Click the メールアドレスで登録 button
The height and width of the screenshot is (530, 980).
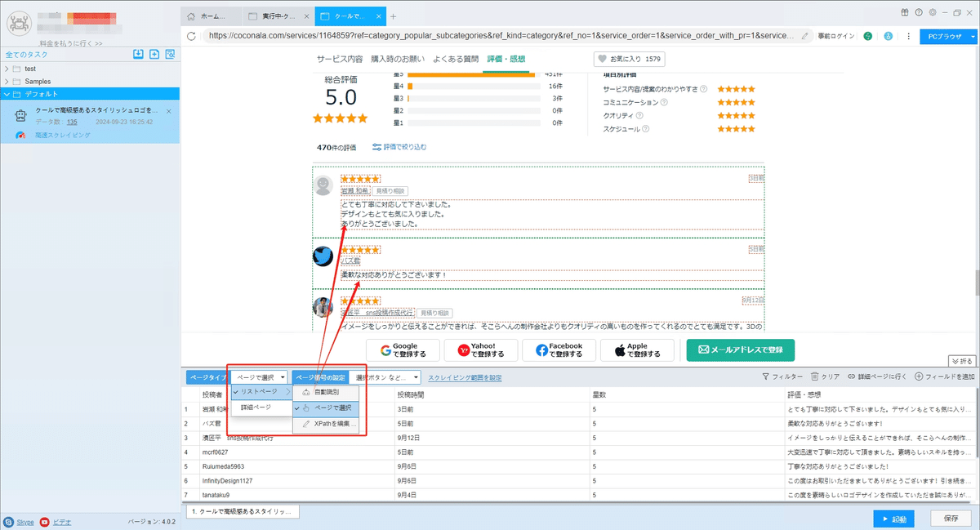(x=741, y=350)
